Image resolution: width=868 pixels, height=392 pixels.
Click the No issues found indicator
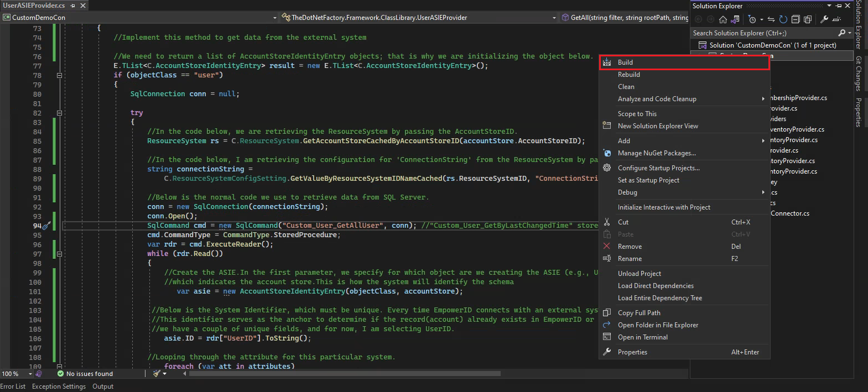pos(85,374)
